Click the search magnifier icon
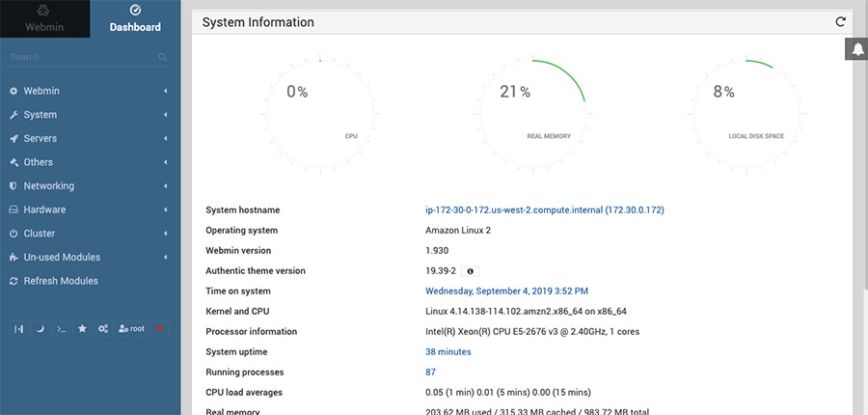Screen dimensions: 868x415 coord(162,57)
